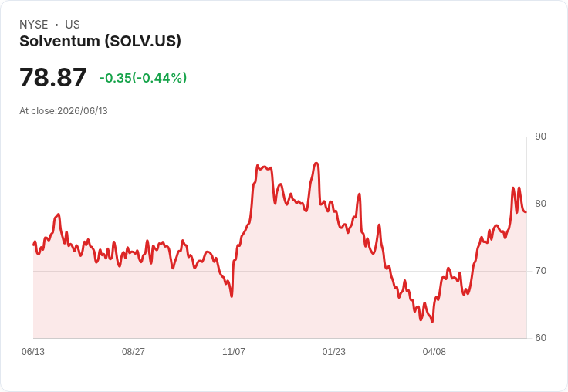Click the 70 y-axis price label
This screenshot has height=392, width=568.
click(x=540, y=271)
